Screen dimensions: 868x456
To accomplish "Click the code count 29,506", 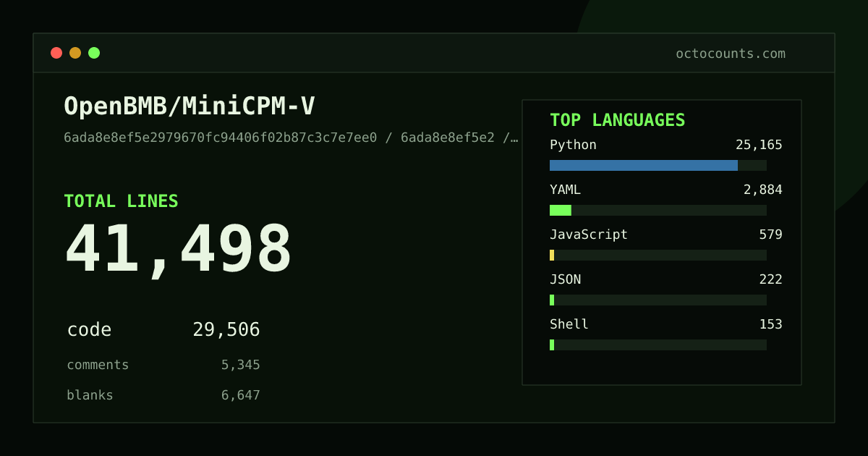I will 226,330.
